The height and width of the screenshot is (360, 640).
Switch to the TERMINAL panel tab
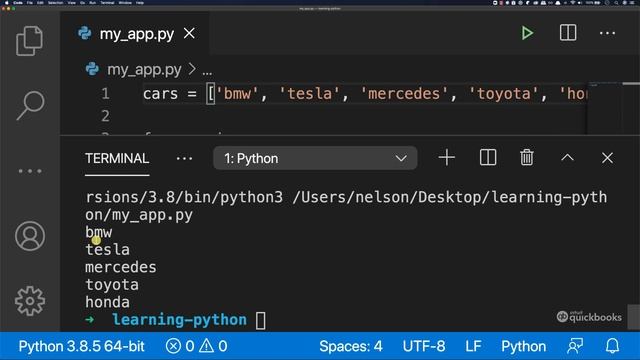coord(117,158)
